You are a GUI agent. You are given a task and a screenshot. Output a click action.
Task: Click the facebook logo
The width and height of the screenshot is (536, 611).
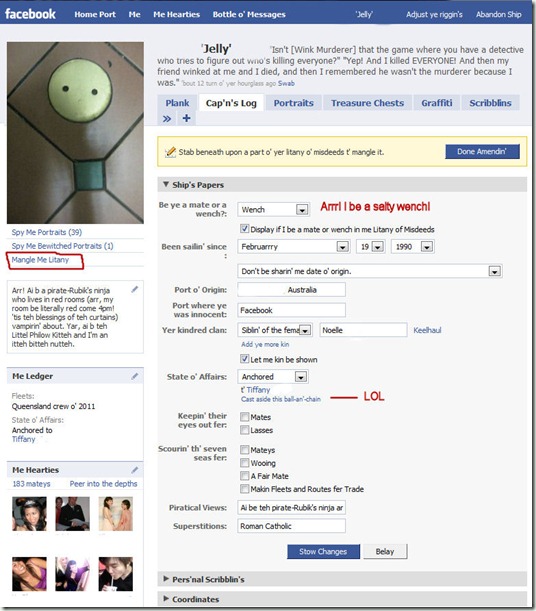[30, 14]
